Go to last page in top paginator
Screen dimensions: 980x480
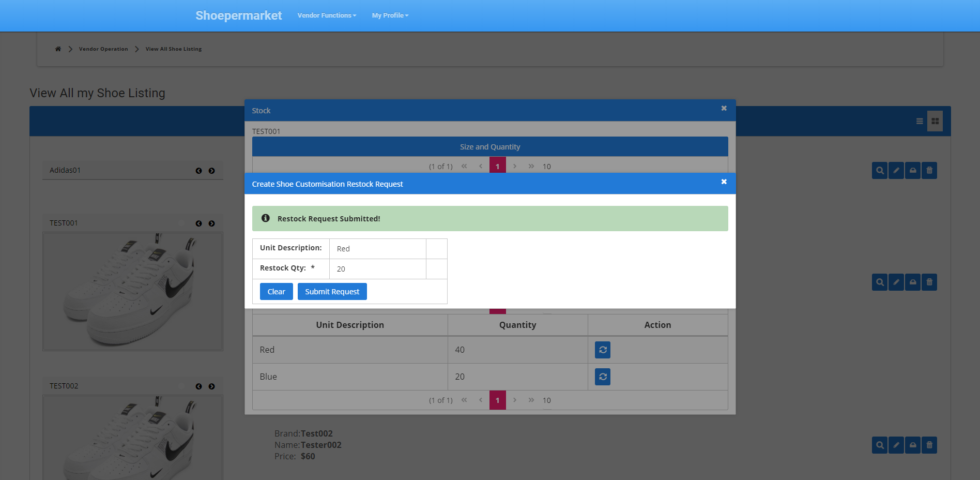tap(531, 166)
